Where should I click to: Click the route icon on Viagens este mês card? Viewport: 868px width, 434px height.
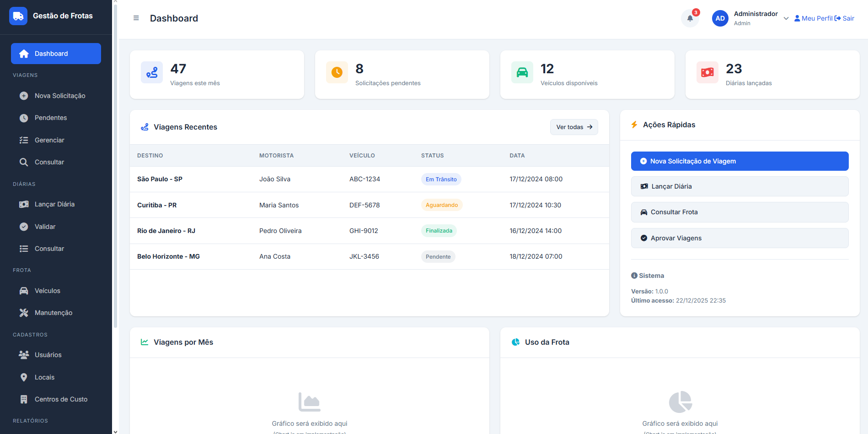(152, 72)
